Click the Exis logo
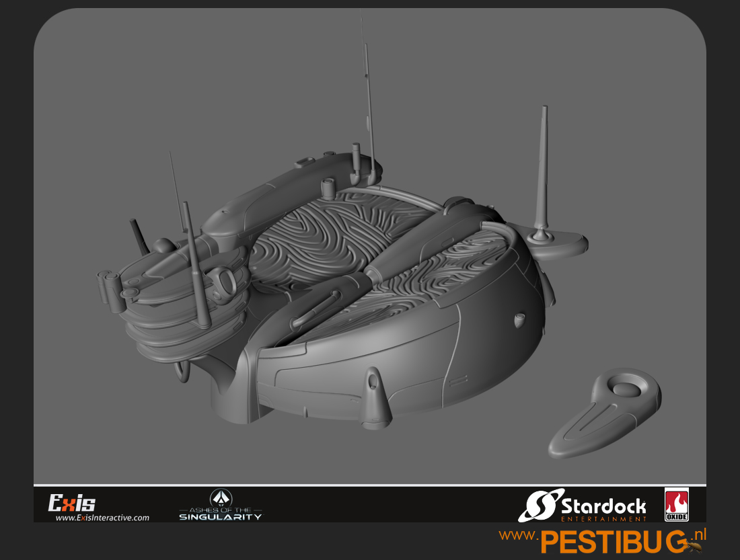The image size is (740, 560). click(72, 503)
